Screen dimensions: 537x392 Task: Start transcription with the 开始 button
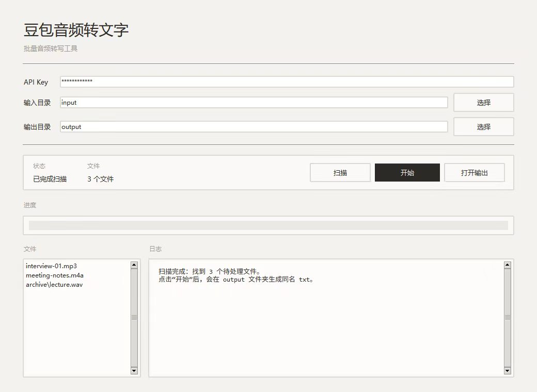click(407, 172)
